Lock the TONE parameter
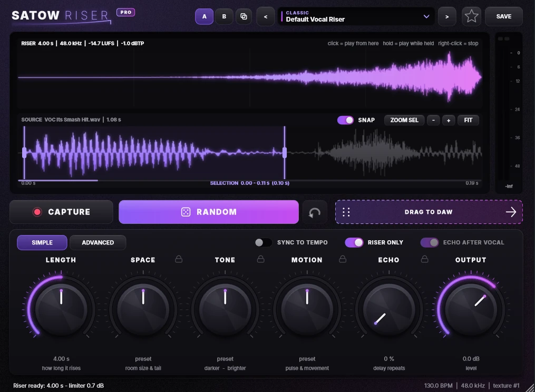Viewport: 535px width, 392px height. pos(261,259)
